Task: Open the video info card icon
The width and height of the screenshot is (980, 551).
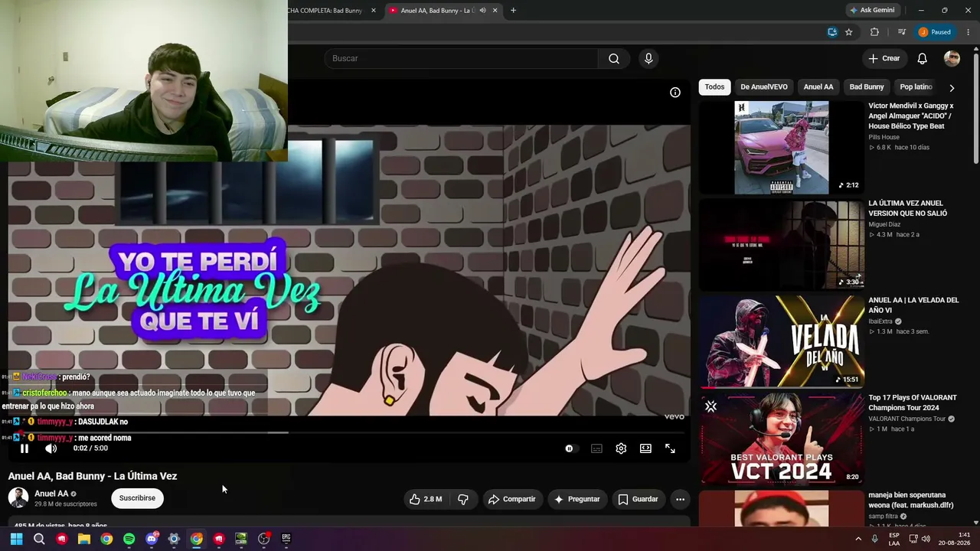Action: coord(675,93)
